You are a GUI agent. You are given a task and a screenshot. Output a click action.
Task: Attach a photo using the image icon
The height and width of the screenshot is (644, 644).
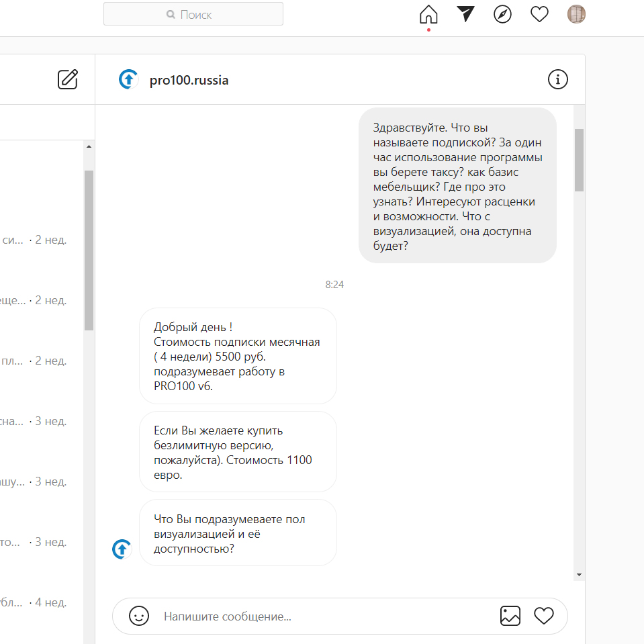[x=510, y=616]
